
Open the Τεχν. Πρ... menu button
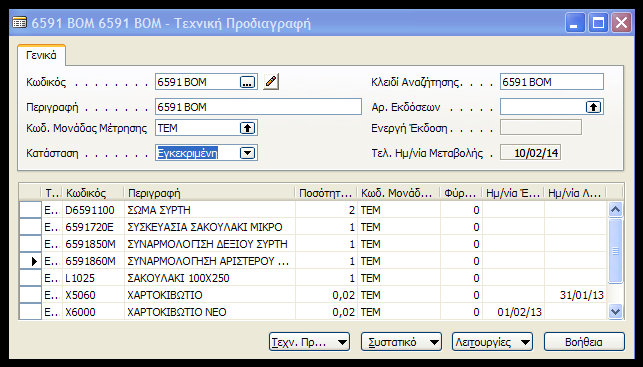click(309, 342)
